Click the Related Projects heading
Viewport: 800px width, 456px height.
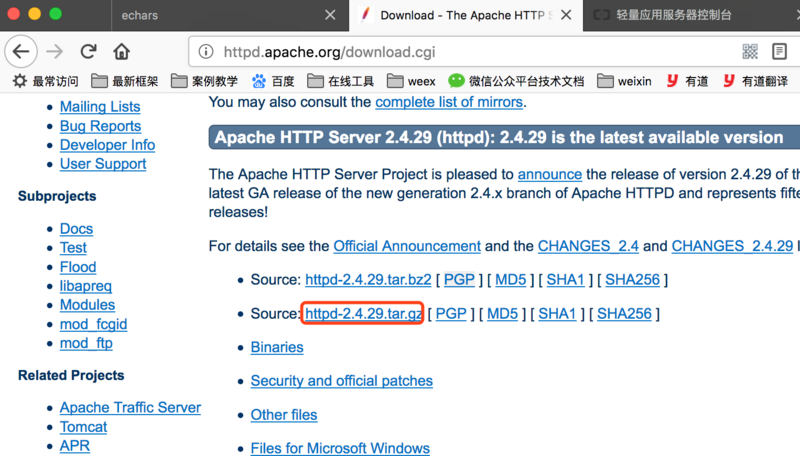coord(71,375)
